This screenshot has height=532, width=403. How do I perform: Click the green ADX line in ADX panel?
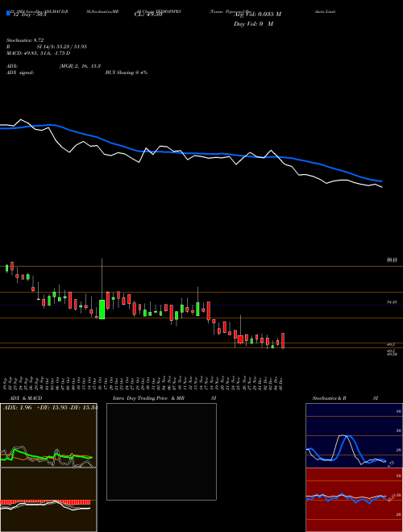pos(47,455)
